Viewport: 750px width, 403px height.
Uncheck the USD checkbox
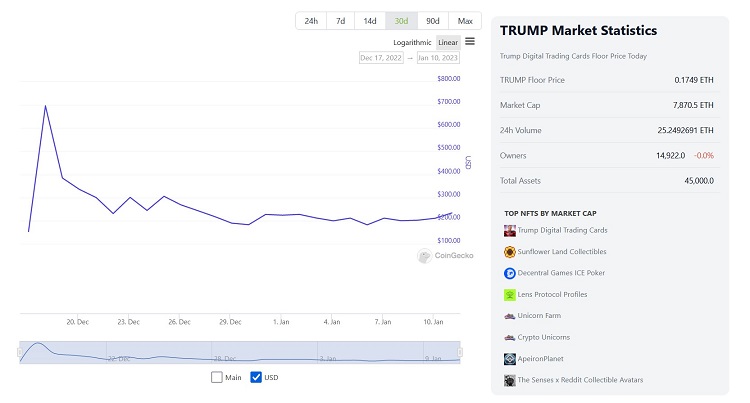pos(256,377)
